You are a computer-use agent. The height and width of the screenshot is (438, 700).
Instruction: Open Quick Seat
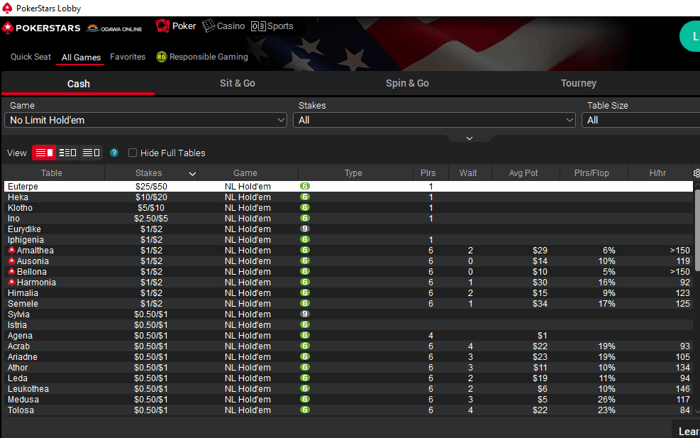(x=30, y=57)
